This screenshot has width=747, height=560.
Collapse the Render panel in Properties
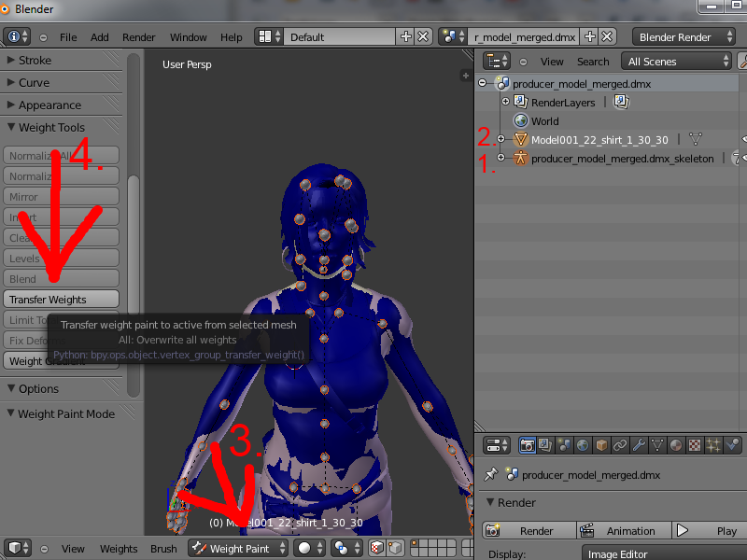(490, 502)
